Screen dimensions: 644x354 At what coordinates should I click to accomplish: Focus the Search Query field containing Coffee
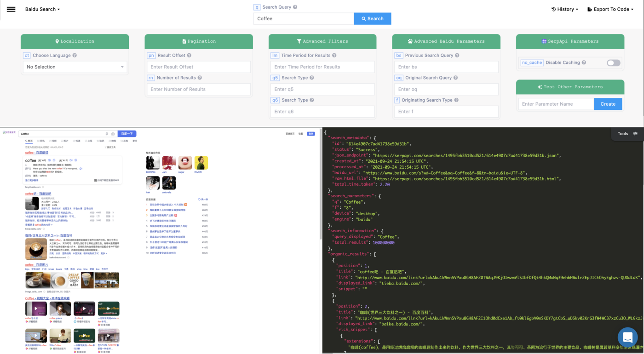click(x=304, y=18)
